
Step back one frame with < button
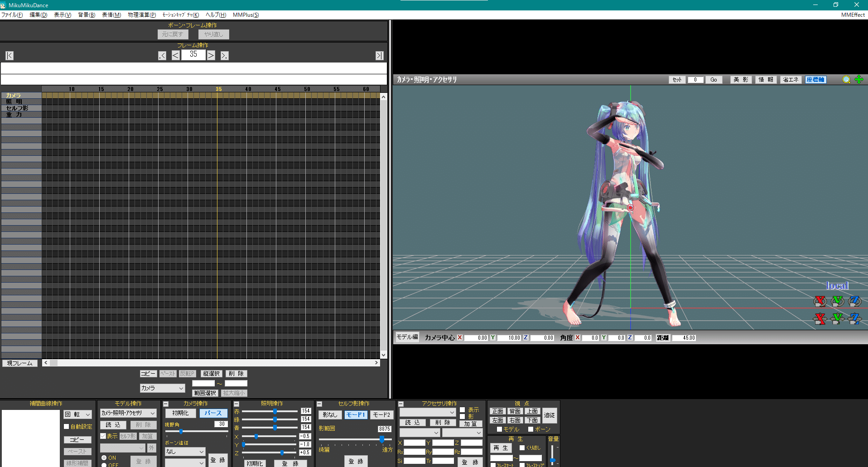tap(176, 56)
